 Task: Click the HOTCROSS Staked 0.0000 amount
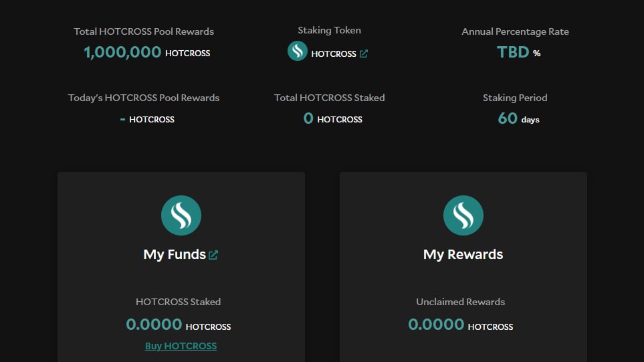tap(154, 325)
